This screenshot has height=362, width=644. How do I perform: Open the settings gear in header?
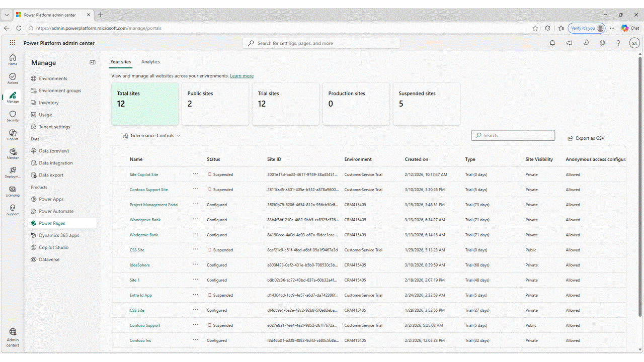tap(602, 43)
